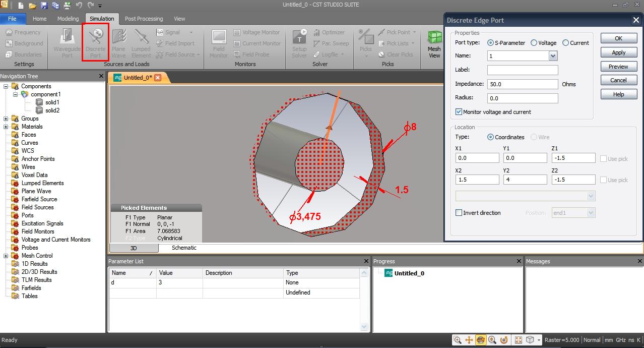The height and width of the screenshot is (348, 644).
Task: Switch to the Post Processing ribbon tab
Action: tap(144, 19)
